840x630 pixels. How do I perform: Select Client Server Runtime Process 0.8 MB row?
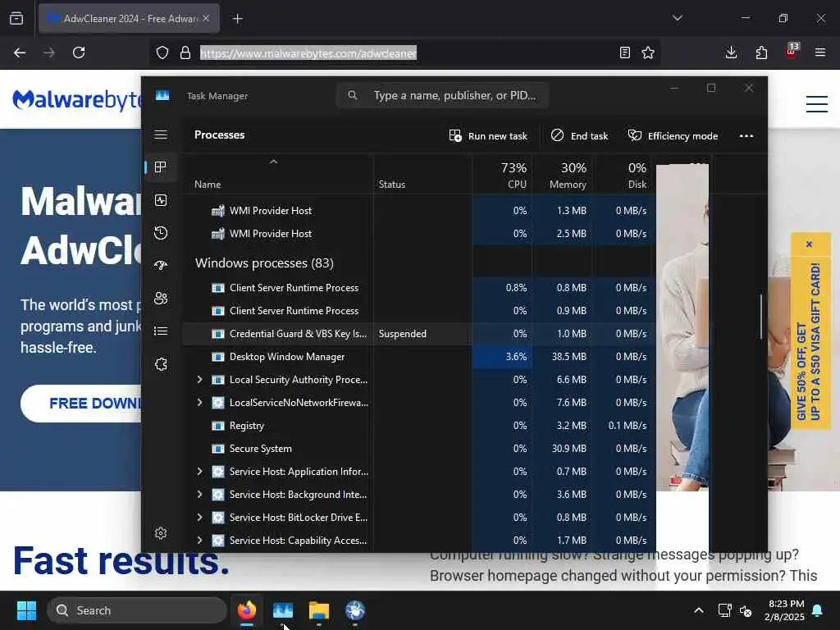tap(419, 288)
